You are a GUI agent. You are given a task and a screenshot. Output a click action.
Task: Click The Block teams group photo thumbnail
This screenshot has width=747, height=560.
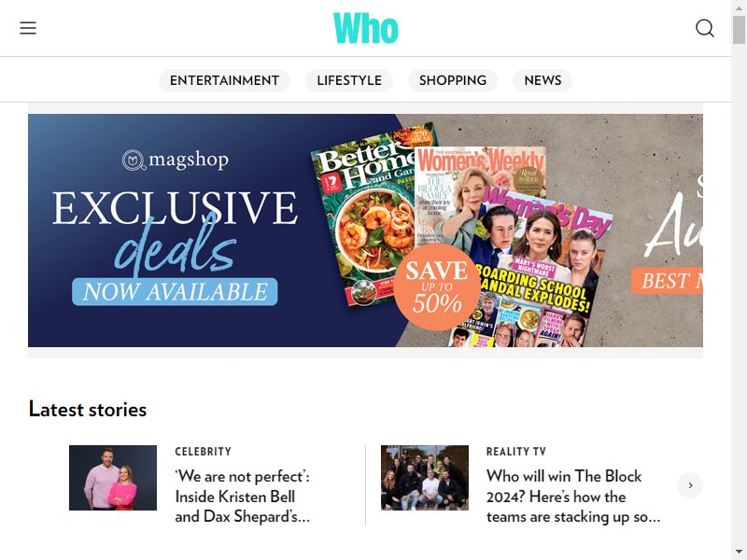(425, 478)
